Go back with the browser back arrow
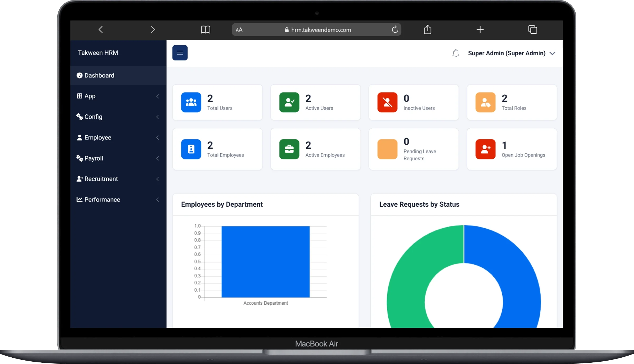 click(x=100, y=29)
